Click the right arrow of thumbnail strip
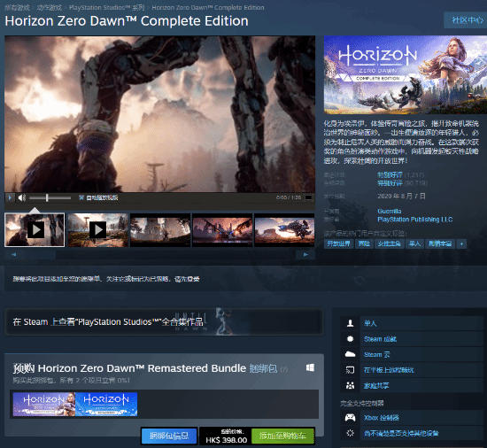Image resolution: width=487 pixels, height=448 pixels. (x=305, y=255)
